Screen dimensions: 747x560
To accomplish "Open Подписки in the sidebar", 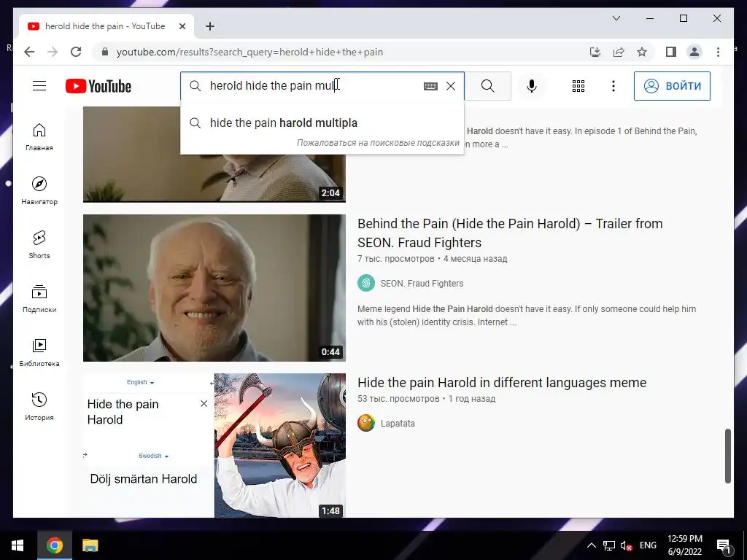I will point(39,299).
